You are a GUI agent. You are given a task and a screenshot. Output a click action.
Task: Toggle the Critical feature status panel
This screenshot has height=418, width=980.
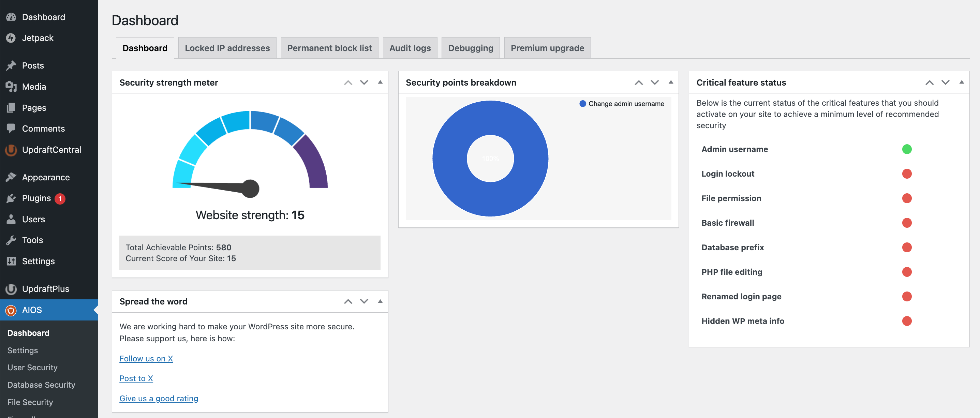click(x=961, y=82)
